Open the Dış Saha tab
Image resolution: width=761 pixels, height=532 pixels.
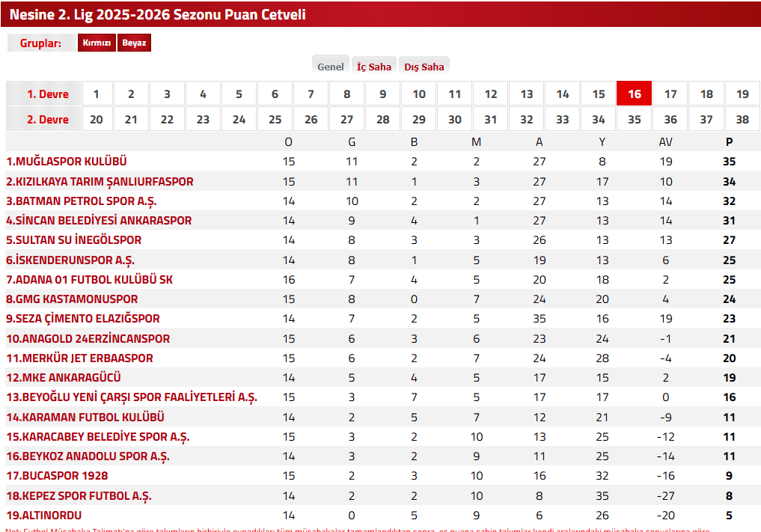[x=424, y=67]
